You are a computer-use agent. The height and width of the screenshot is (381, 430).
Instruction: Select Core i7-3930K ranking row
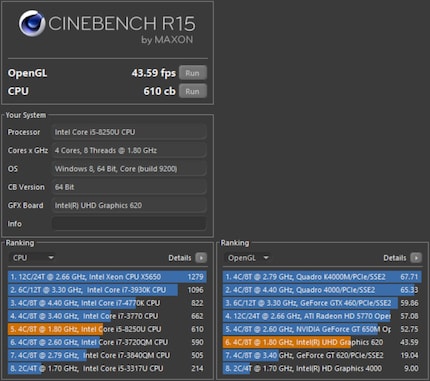click(107, 290)
